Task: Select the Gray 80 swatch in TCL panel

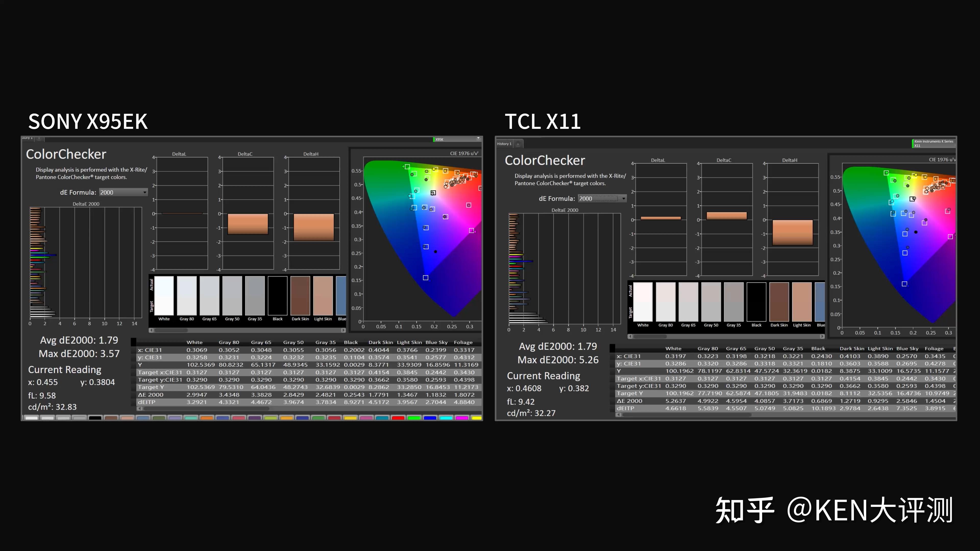Action: pyautogui.click(x=666, y=302)
